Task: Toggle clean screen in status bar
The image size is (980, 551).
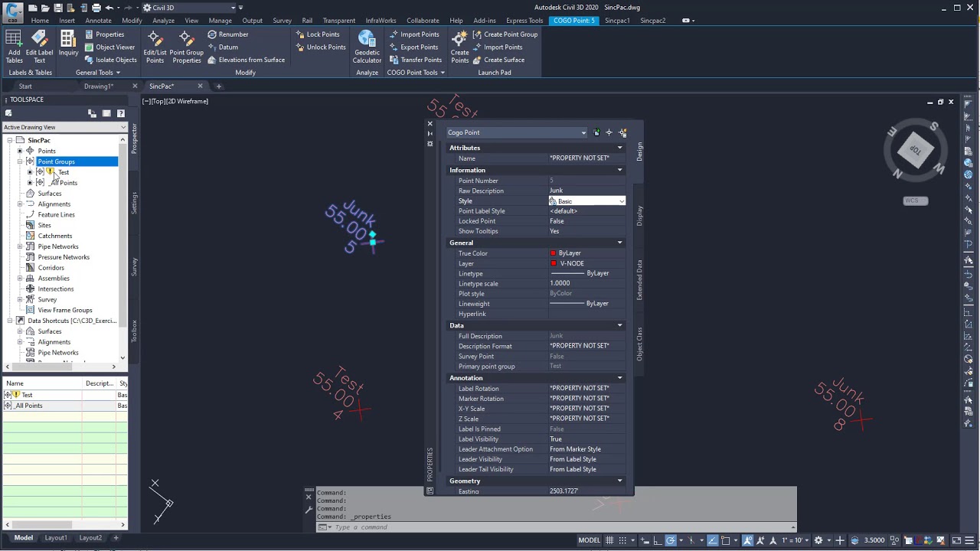Action: pos(956,540)
